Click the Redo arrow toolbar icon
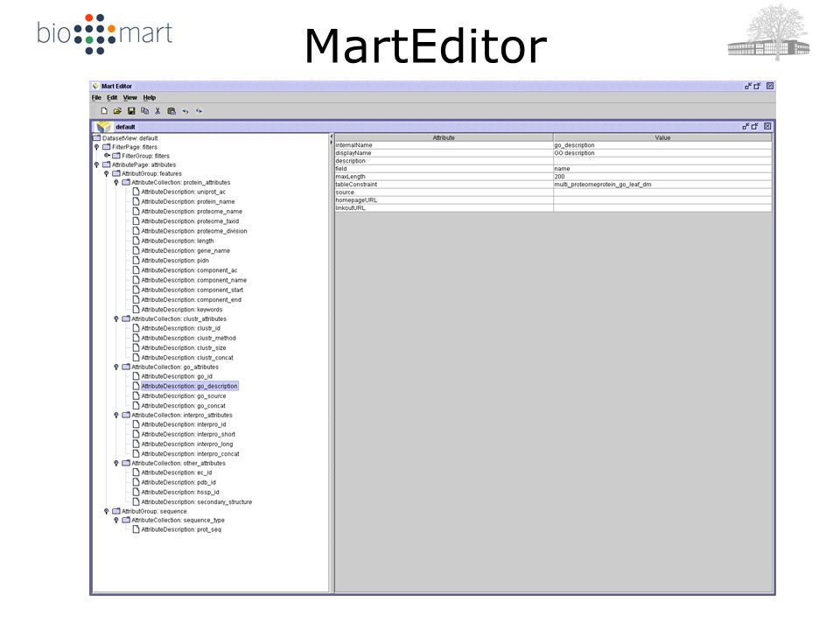 pos(199,111)
